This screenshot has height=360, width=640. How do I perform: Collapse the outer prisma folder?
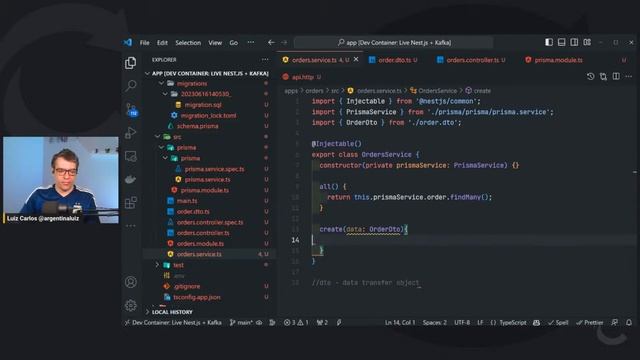tap(161, 147)
